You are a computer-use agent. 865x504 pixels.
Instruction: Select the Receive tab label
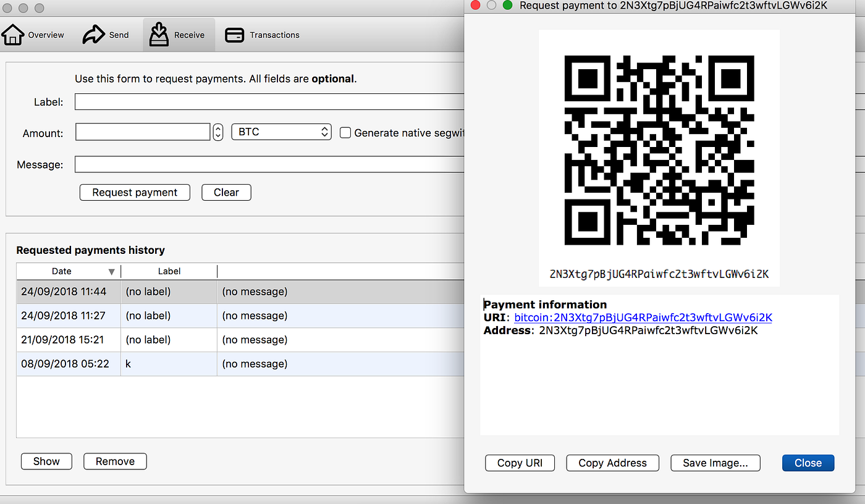[189, 35]
